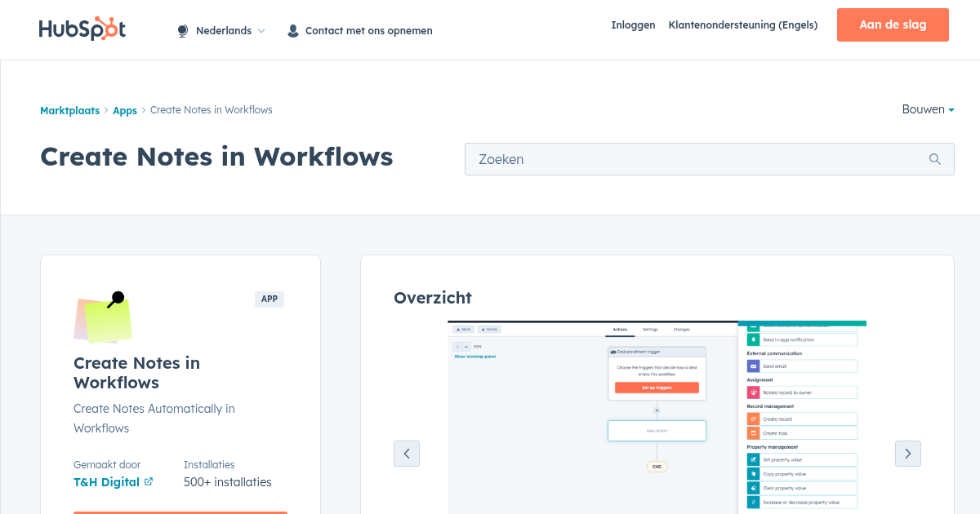The image size is (980, 514).
Task: Go to Apps breadcrumb
Action: pos(125,110)
